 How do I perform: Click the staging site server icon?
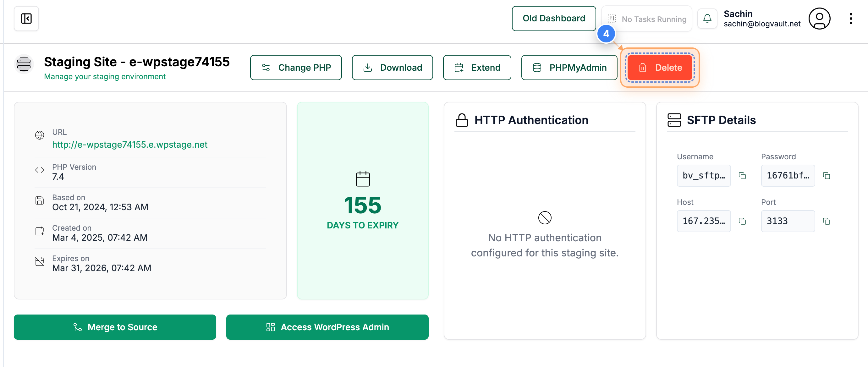24,64
